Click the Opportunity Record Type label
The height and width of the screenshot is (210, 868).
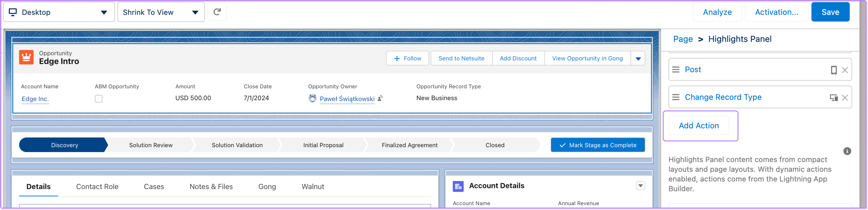448,86
